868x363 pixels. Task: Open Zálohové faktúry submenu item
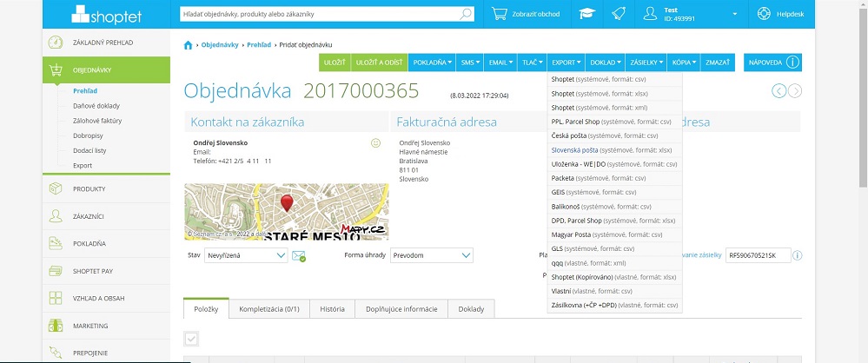(97, 121)
